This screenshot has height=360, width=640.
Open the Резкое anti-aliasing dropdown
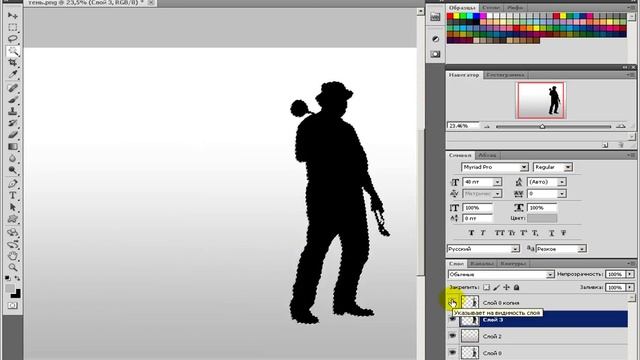click(582, 249)
